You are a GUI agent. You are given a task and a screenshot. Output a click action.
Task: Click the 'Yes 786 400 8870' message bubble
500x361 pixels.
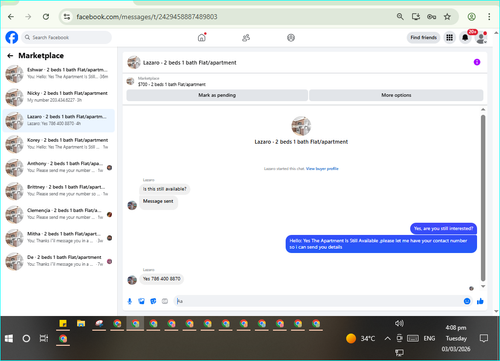pyautogui.click(x=162, y=279)
